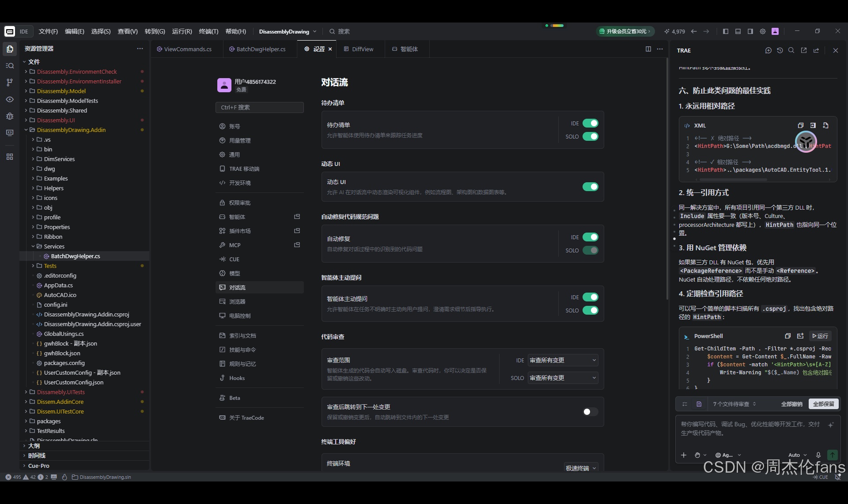This screenshot has width=848, height=504.
Task: Expand the 大纲 section
Action: tap(85, 446)
